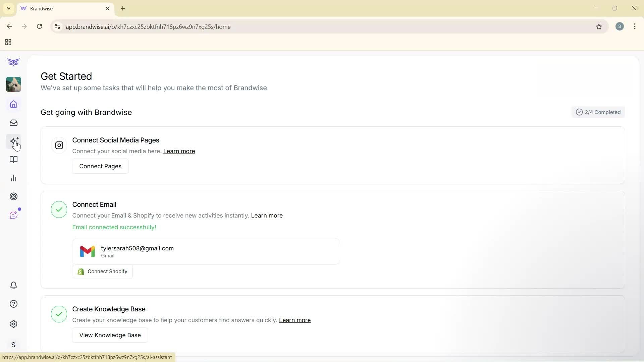
Task: Open the three-dot browser menu
Action: tap(635, 26)
